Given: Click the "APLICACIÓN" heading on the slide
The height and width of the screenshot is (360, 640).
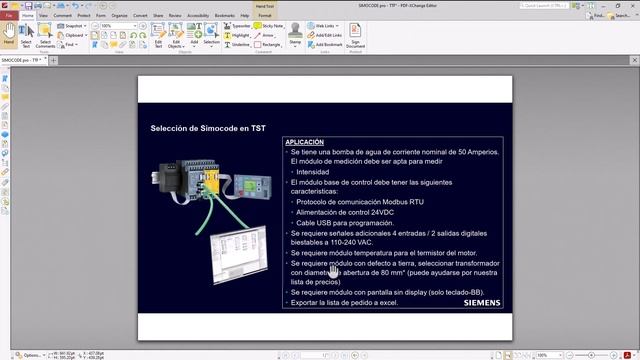Looking at the screenshot, I should coord(304,142).
